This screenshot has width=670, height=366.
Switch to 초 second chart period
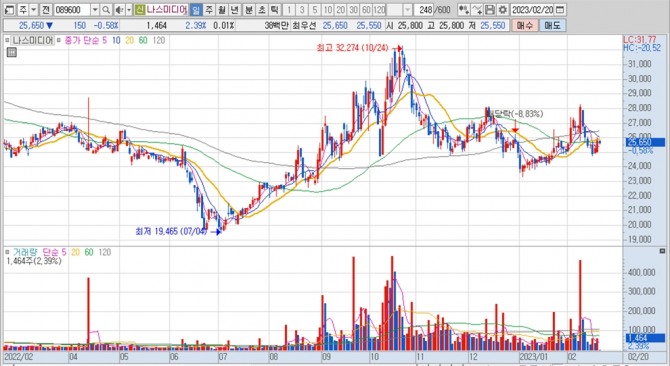pyautogui.click(x=262, y=9)
